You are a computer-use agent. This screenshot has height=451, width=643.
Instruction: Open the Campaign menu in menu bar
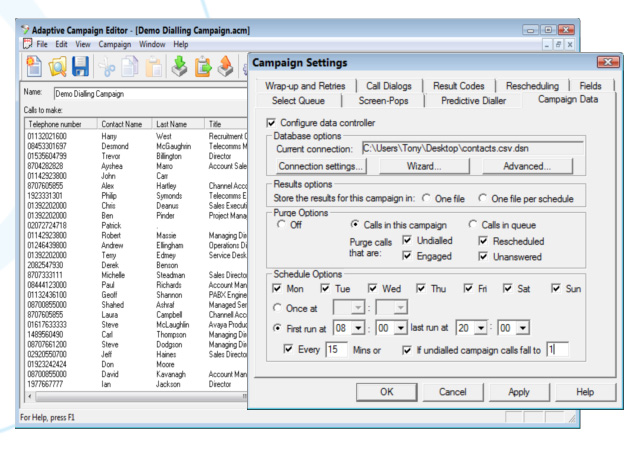point(118,45)
